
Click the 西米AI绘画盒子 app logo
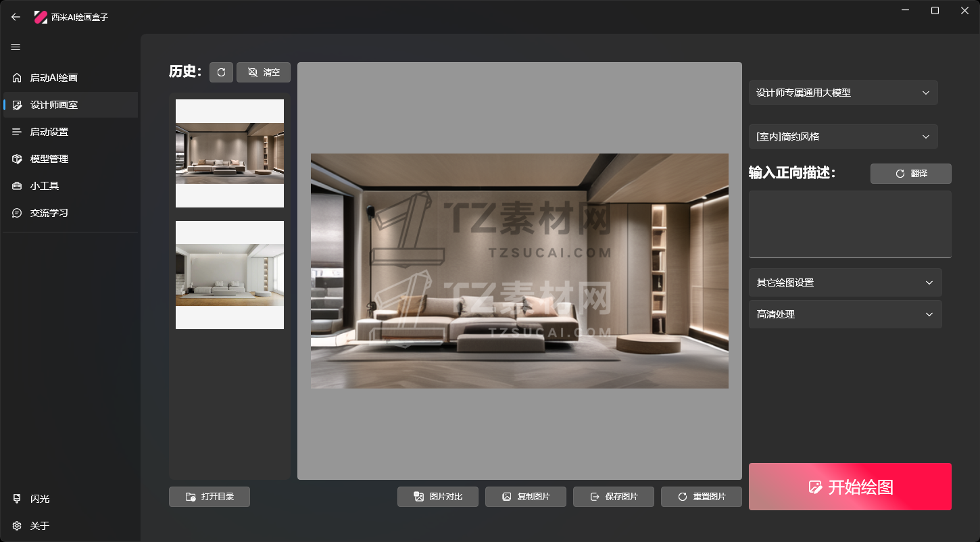[41, 17]
